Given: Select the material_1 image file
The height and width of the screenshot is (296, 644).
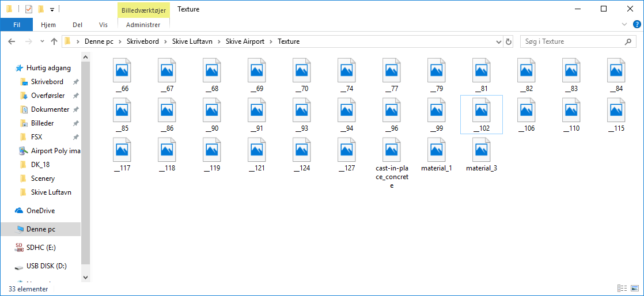Looking at the screenshot, I should tap(437, 155).
